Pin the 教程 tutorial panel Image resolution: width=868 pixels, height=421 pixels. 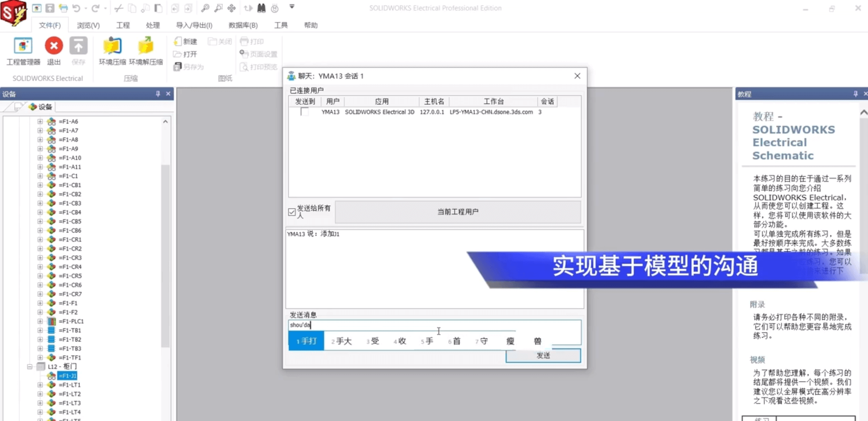click(855, 94)
